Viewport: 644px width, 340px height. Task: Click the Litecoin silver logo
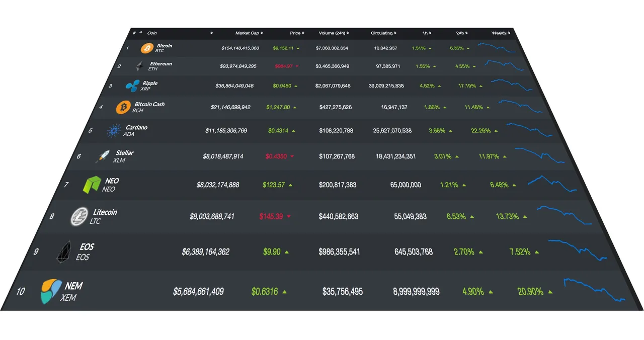point(79,216)
